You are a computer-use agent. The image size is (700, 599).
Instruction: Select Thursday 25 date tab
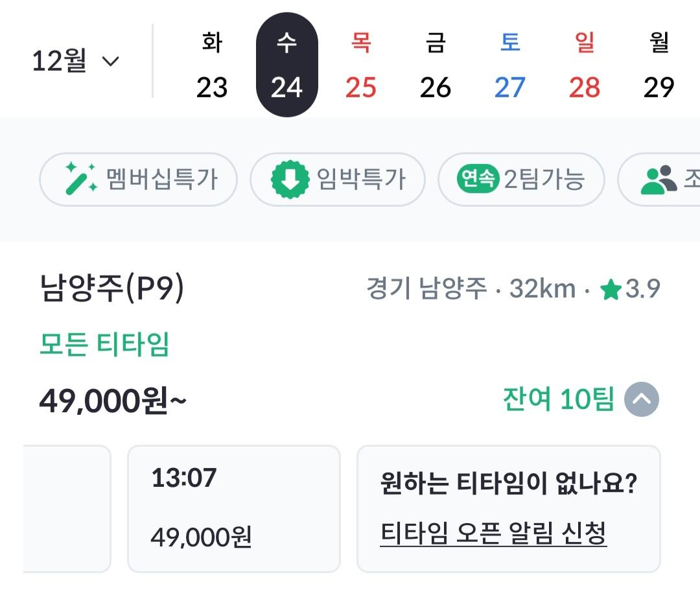[x=361, y=65]
